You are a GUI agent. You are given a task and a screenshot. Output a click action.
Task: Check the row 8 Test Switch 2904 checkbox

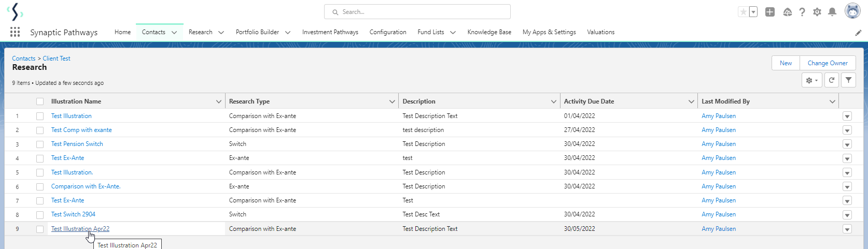click(x=40, y=215)
